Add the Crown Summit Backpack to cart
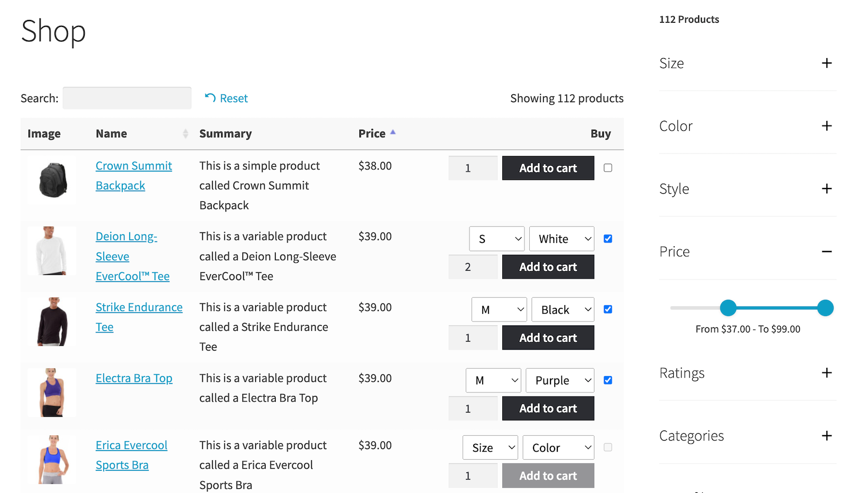The image size is (868, 493). coord(548,168)
